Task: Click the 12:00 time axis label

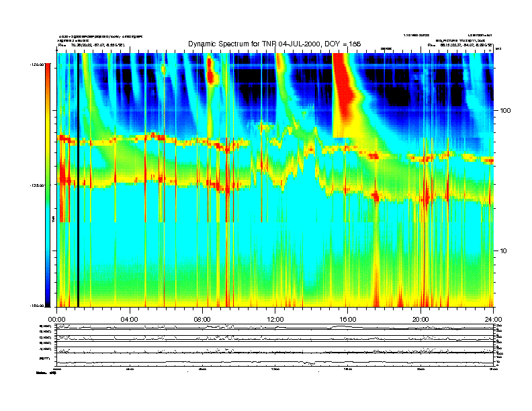Action: [275, 320]
